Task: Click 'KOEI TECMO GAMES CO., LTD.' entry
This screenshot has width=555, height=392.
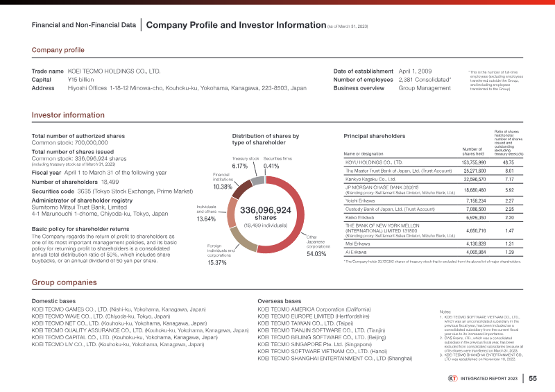Action: coord(119,309)
